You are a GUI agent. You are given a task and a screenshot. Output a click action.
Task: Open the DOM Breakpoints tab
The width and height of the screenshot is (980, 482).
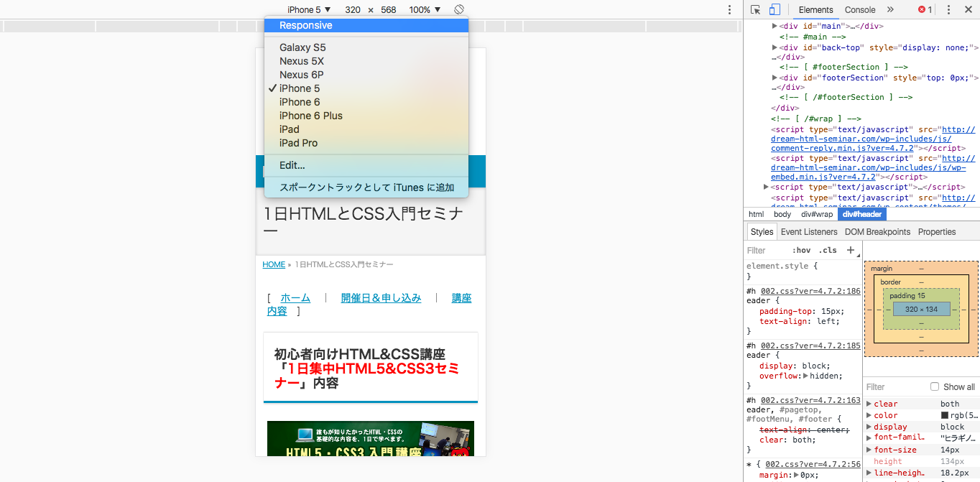877,231
